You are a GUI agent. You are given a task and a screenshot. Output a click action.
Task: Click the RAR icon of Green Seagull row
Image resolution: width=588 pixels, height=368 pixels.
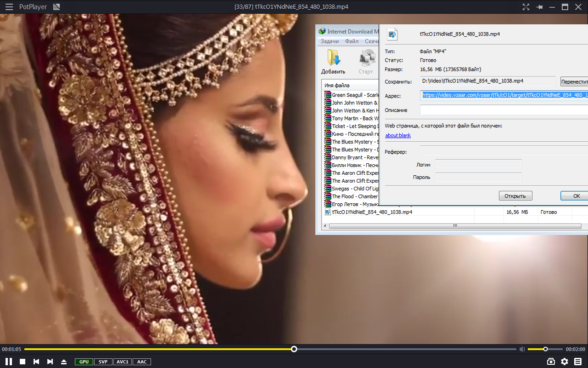coord(328,95)
